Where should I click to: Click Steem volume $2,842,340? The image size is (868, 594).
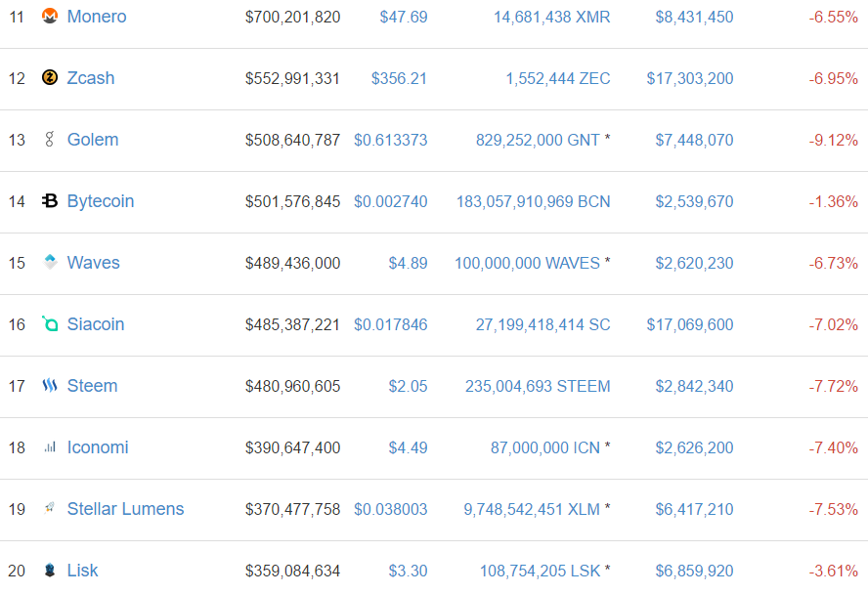point(694,387)
